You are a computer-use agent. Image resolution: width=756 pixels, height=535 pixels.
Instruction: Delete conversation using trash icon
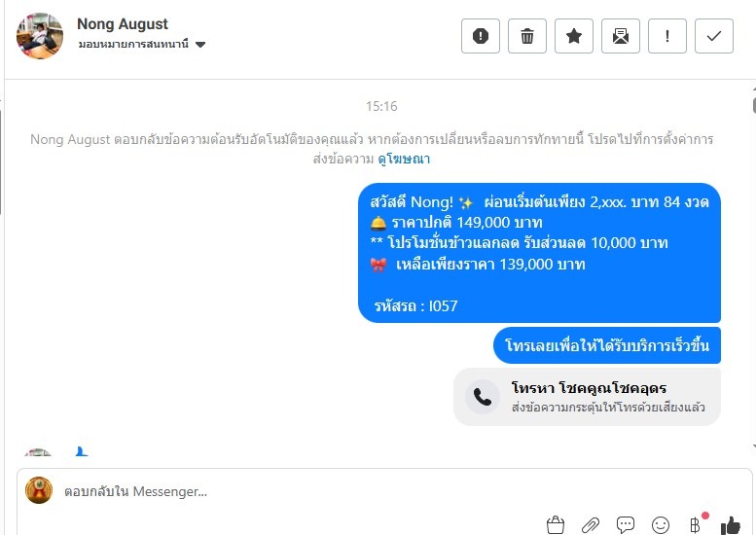click(x=527, y=36)
